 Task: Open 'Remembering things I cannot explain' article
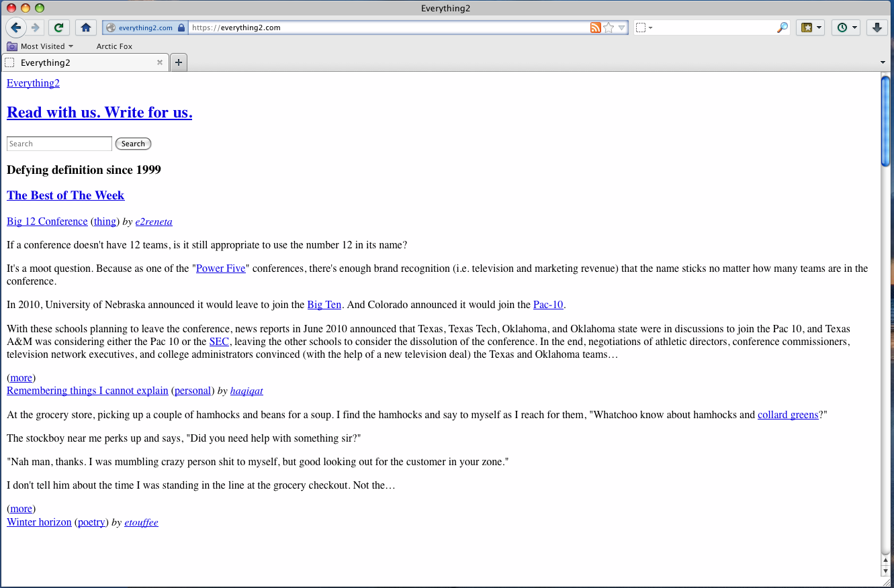87,391
